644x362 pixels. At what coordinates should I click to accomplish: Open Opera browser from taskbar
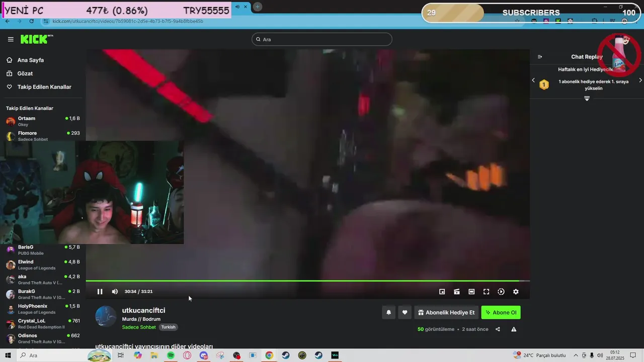point(187,355)
